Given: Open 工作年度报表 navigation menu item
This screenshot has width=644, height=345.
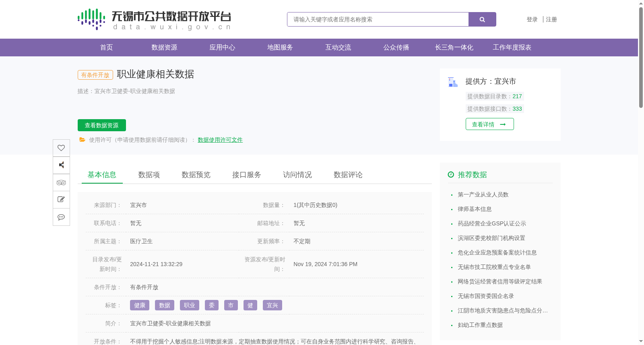Looking at the screenshot, I should (512, 48).
